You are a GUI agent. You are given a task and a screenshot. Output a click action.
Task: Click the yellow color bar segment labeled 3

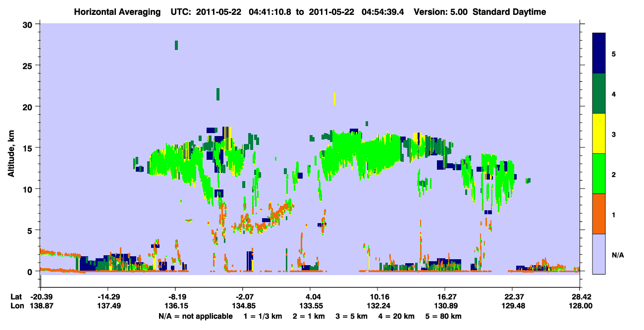coord(599,134)
